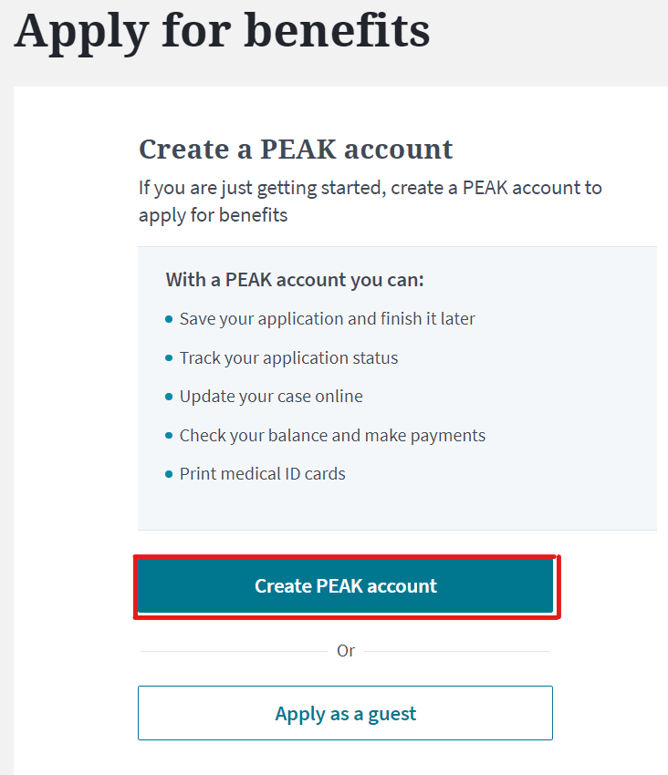Click the Create a PEAK account heading
The height and width of the screenshot is (775, 668).
[x=295, y=149]
